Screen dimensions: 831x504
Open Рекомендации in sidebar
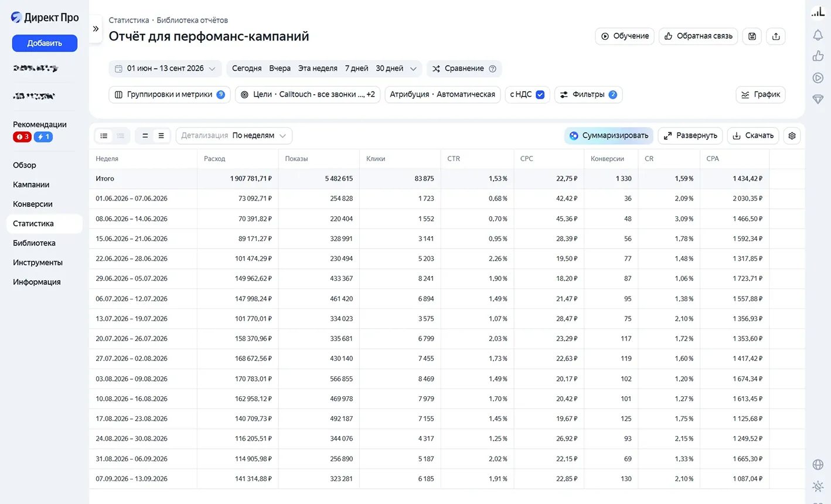click(x=40, y=124)
